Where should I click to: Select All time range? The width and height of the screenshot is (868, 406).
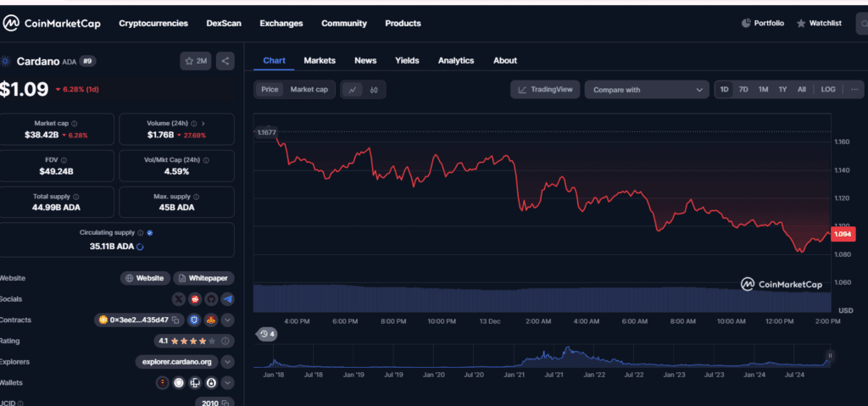pyautogui.click(x=802, y=89)
